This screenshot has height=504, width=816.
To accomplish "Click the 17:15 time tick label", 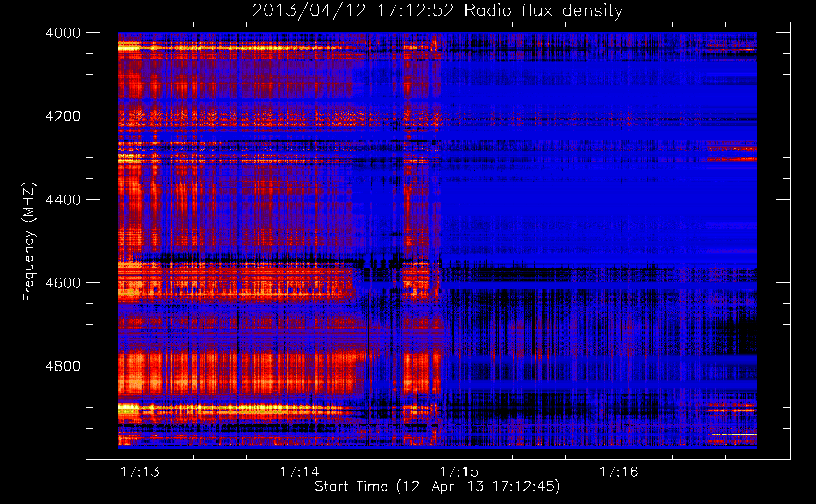I will pos(459,472).
